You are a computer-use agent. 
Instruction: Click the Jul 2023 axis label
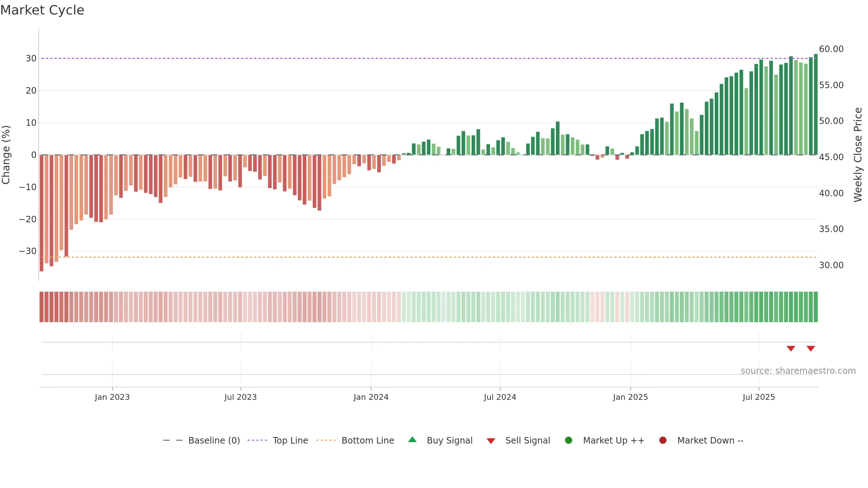click(241, 397)
